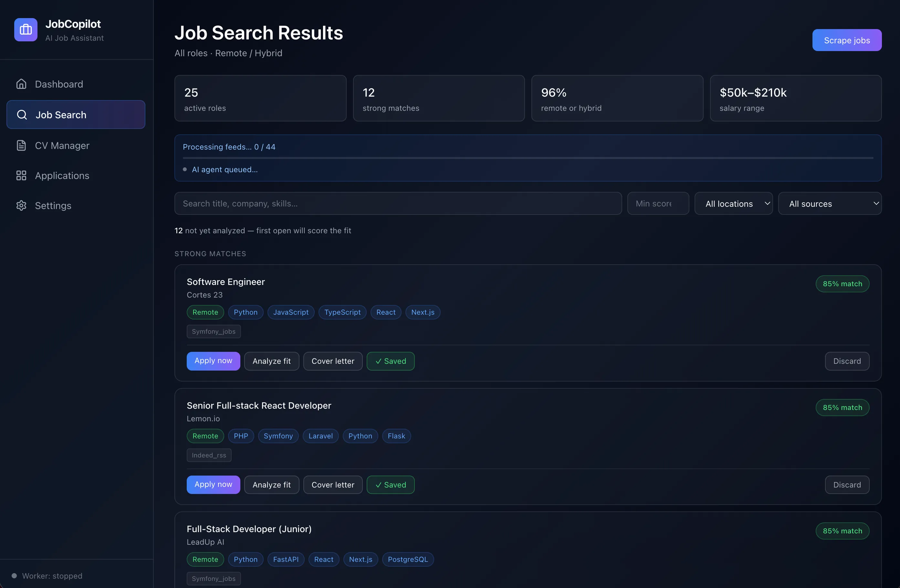This screenshot has height=588, width=900.
Task: Apply now to Software Engineer at Cortes 23
Action: click(x=213, y=361)
